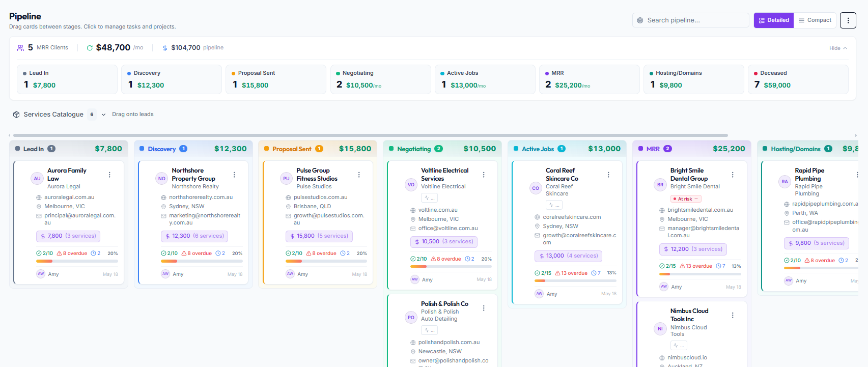The height and width of the screenshot is (367, 868).
Task: Open Northshore Property Group card menu
Action: point(234,175)
